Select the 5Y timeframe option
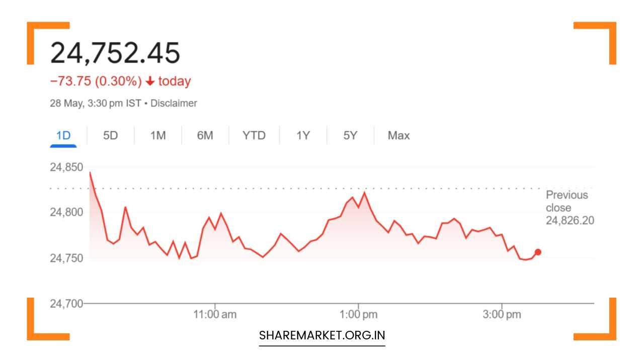 click(x=350, y=135)
